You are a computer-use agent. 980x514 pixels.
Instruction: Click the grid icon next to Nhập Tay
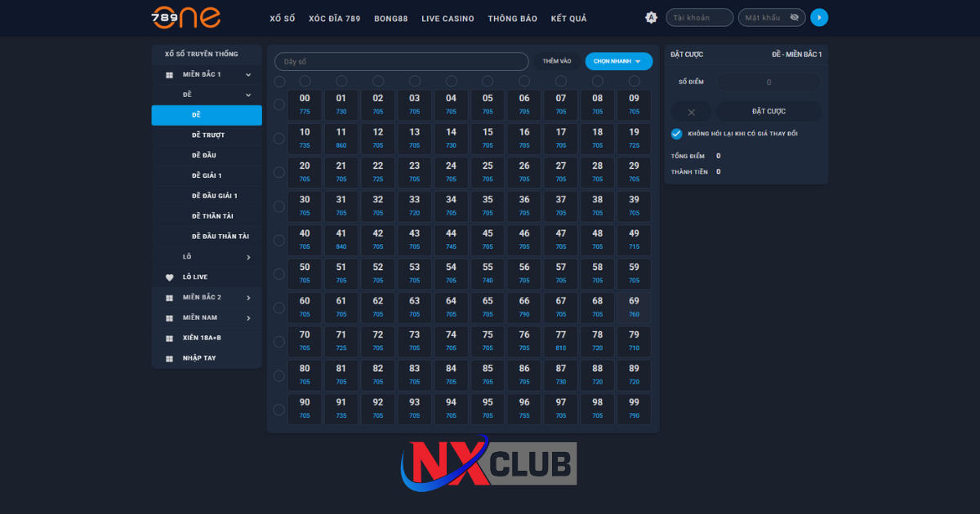click(170, 359)
